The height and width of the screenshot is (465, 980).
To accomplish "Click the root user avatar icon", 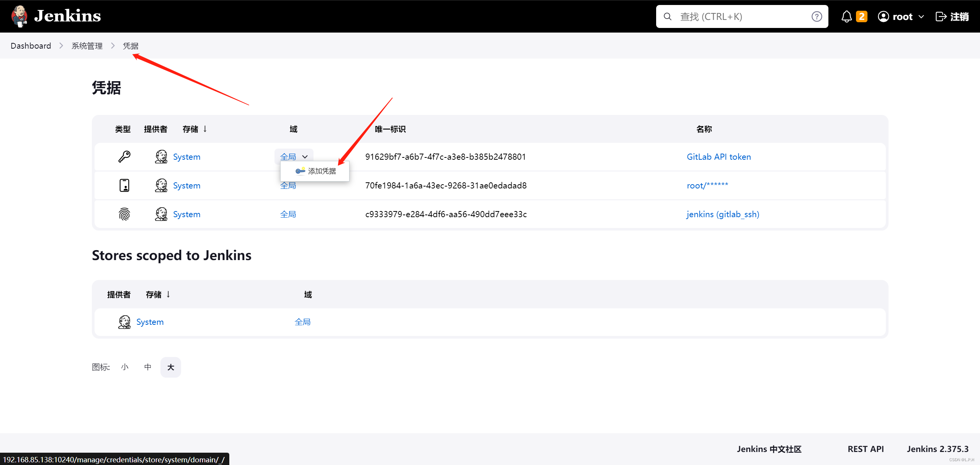I will click(x=883, y=16).
